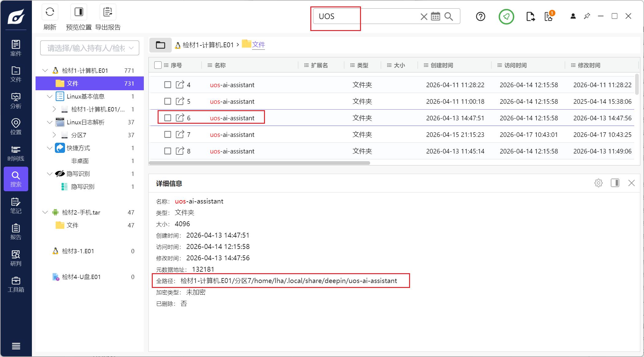
Task: Open the 位置 sidebar tab
Action: (x=16, y=127)
